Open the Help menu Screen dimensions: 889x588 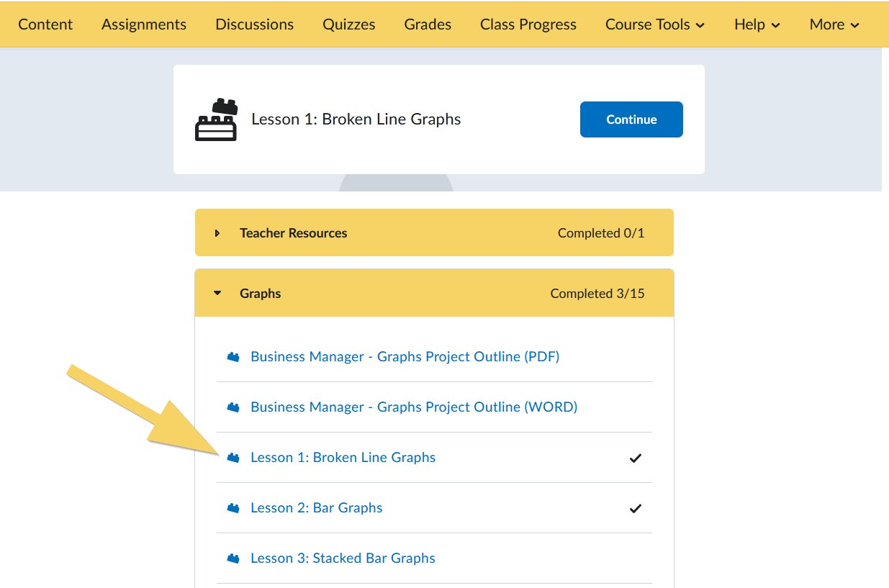(757, 24)
